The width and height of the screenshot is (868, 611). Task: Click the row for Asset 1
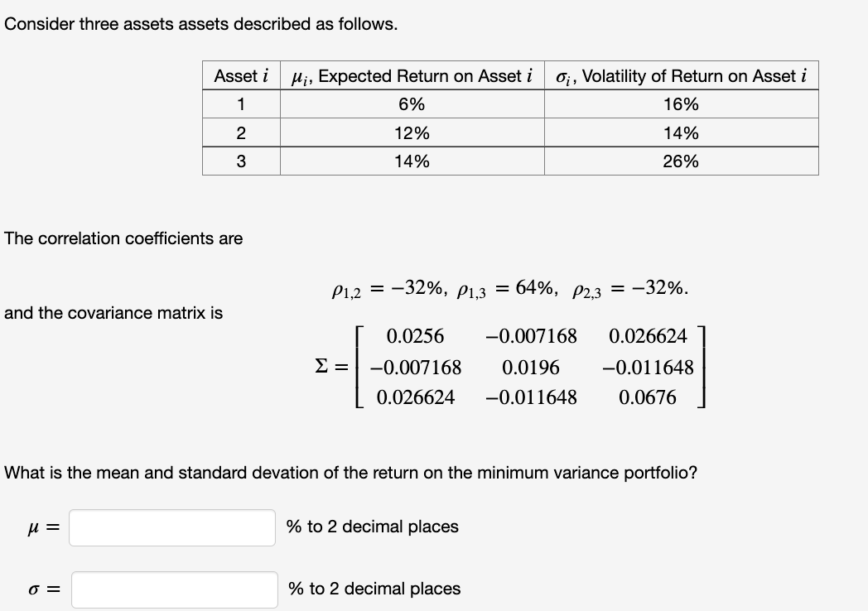(241, 104)
